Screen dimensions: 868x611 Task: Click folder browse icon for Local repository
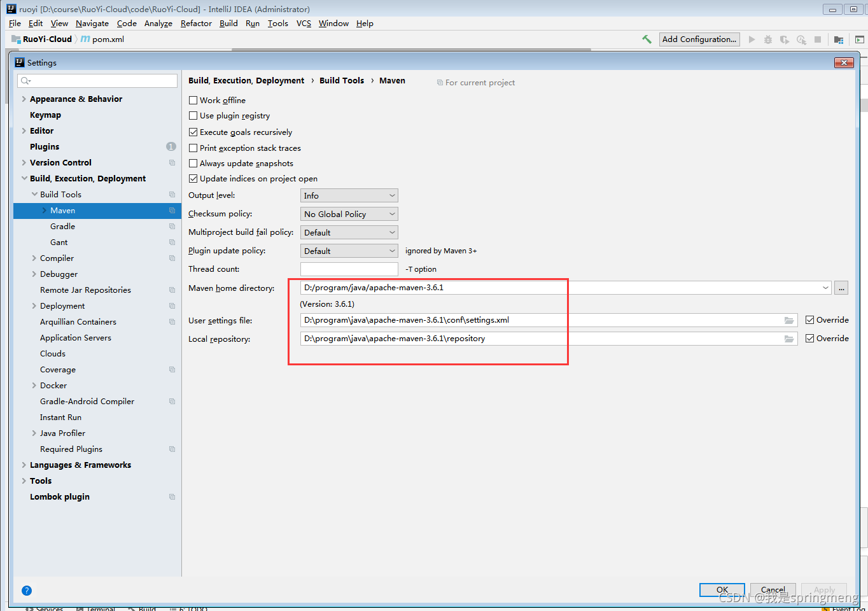[789, 339]
